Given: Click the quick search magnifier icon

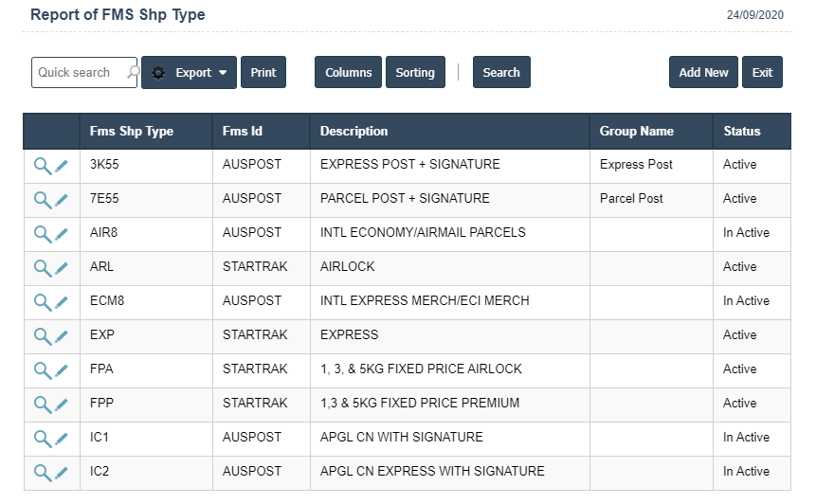Looking at the screenshot, I should coord(133,73).
